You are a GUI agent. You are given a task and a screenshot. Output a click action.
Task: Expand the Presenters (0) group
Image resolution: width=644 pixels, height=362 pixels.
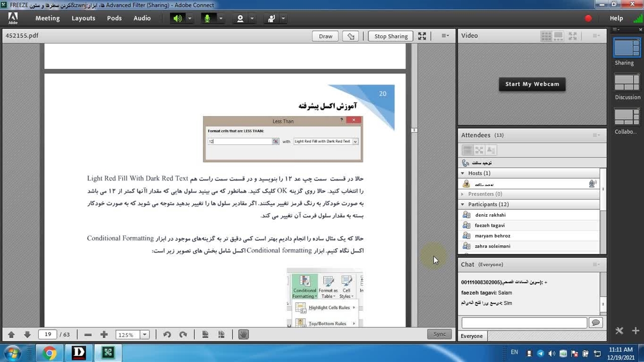[463, 194]
